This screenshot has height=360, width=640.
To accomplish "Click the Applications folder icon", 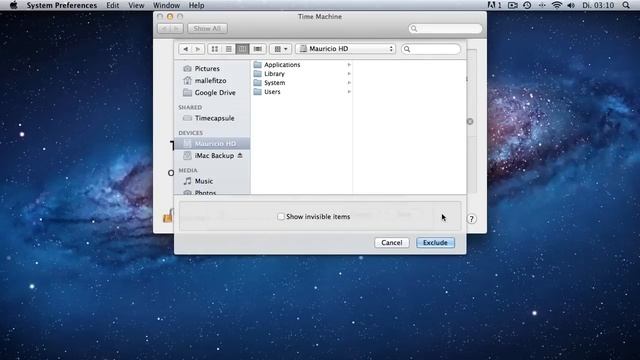I will click(257, 64).
